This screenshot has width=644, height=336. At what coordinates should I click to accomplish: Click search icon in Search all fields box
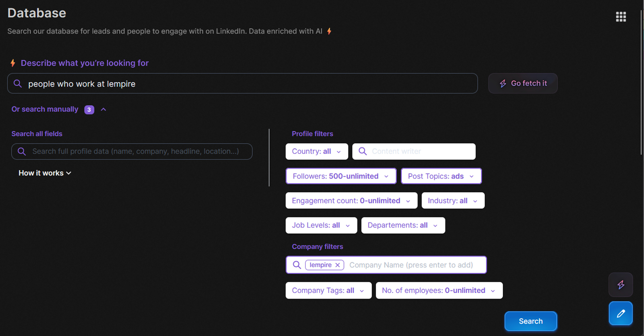point(22,152)
